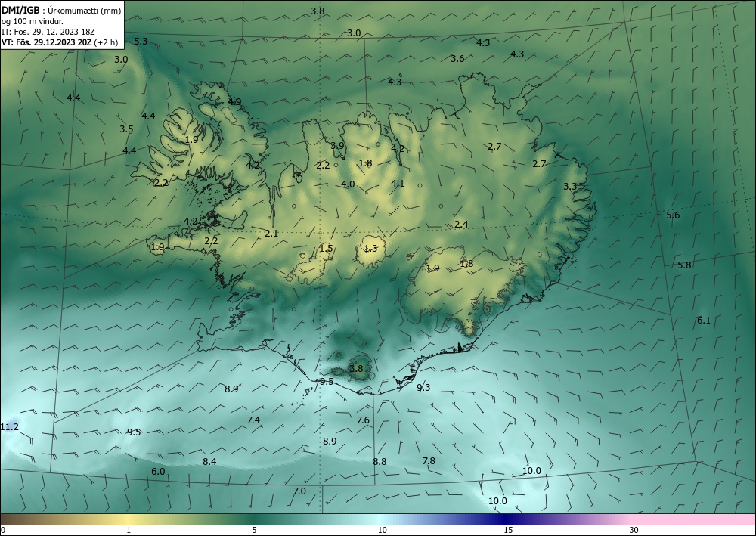Click the 11.2 value on the map
This screenshot has height=536, width=756.
tap(9, 427)
